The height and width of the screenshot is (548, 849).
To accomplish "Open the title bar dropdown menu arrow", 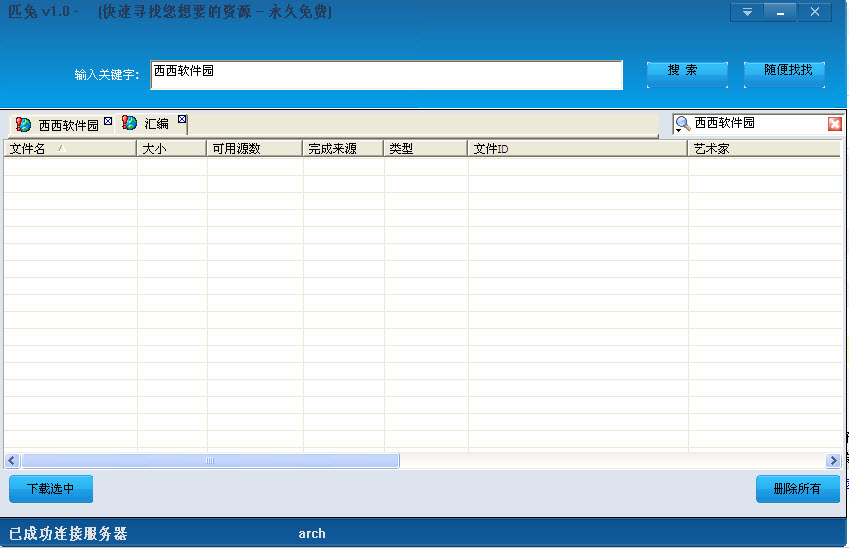I will pos(746,12).
